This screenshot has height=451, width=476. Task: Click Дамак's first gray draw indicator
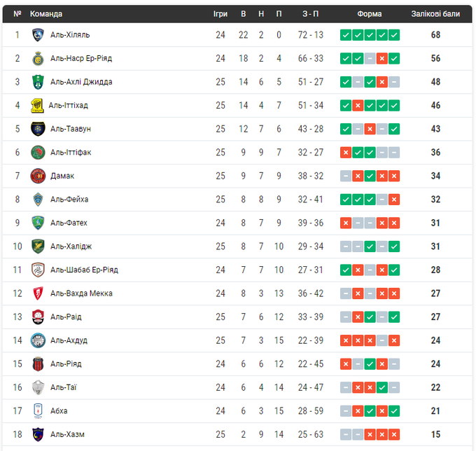(346, 176)
